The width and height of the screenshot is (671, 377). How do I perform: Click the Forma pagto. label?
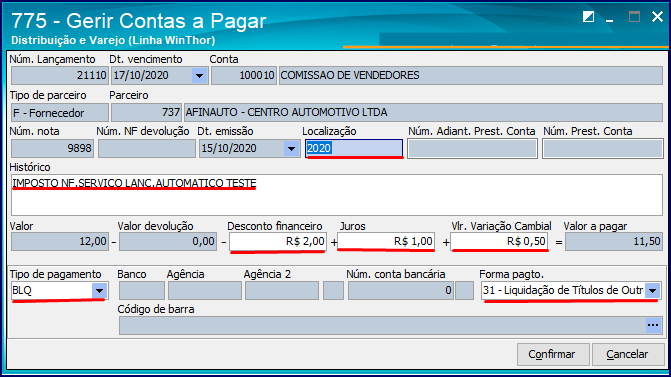(x=511, y=274)
